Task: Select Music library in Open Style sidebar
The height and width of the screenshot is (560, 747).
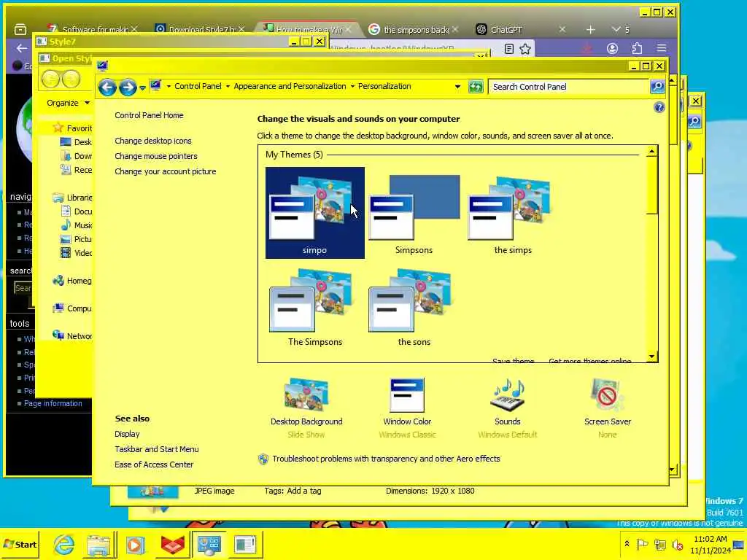Action: tap(76, 225)
